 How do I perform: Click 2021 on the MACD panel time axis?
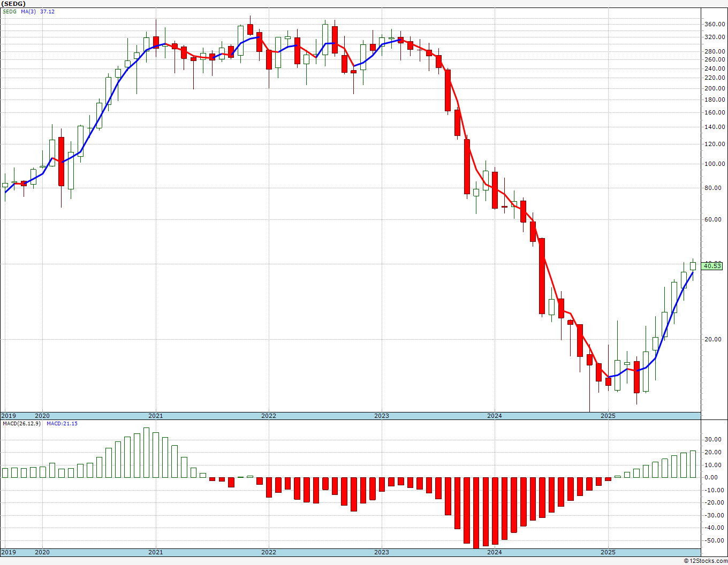pyautogui.click(x=156, y=552)
